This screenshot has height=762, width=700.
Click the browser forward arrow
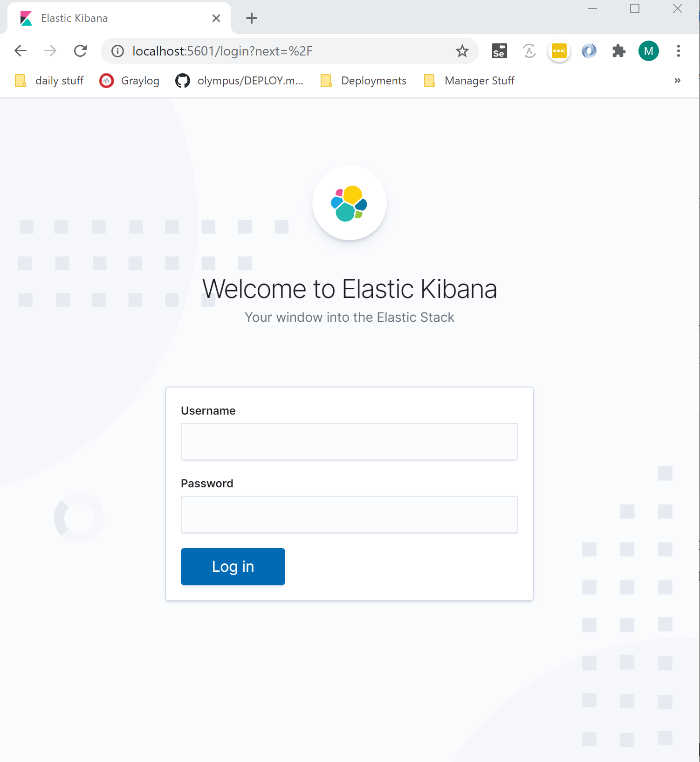50,51
